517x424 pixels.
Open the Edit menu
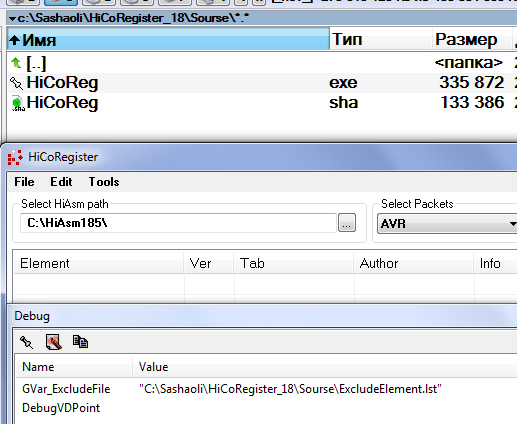(x=61, y=182)
